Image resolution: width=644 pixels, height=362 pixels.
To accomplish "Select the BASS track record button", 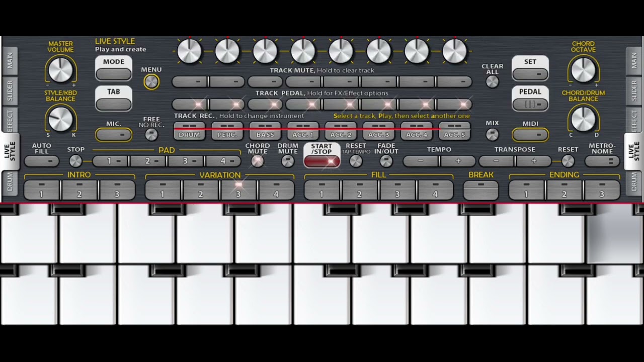I will 265,131.
